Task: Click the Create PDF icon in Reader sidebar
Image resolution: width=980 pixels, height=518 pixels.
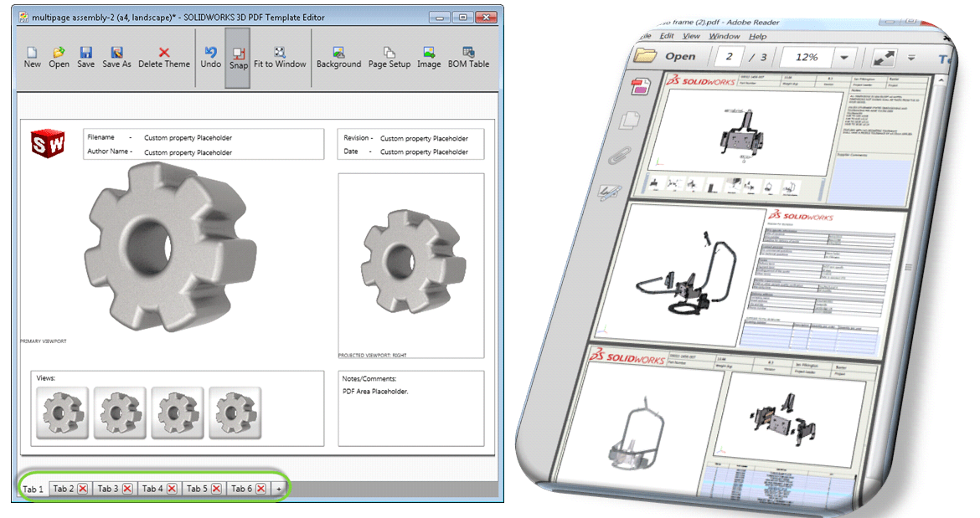Action: (x=640, y=87)
